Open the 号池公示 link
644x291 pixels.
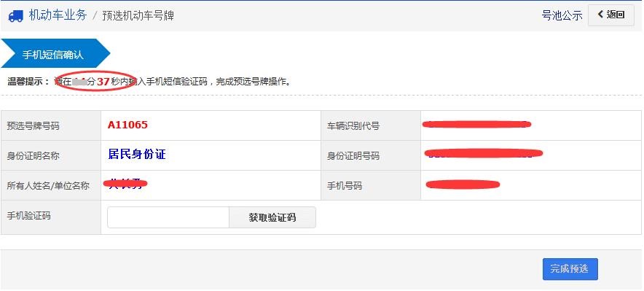point(562,15)
